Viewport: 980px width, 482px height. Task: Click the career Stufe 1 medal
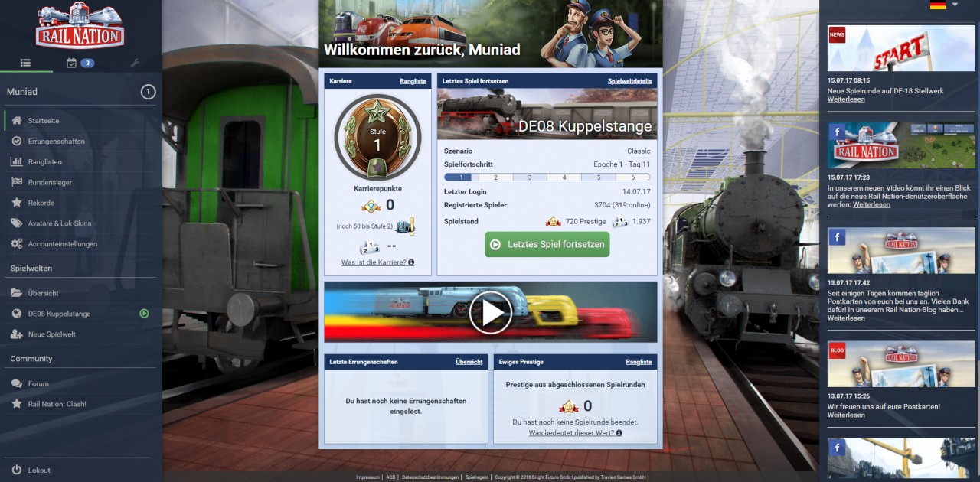(x=377, y=137)
